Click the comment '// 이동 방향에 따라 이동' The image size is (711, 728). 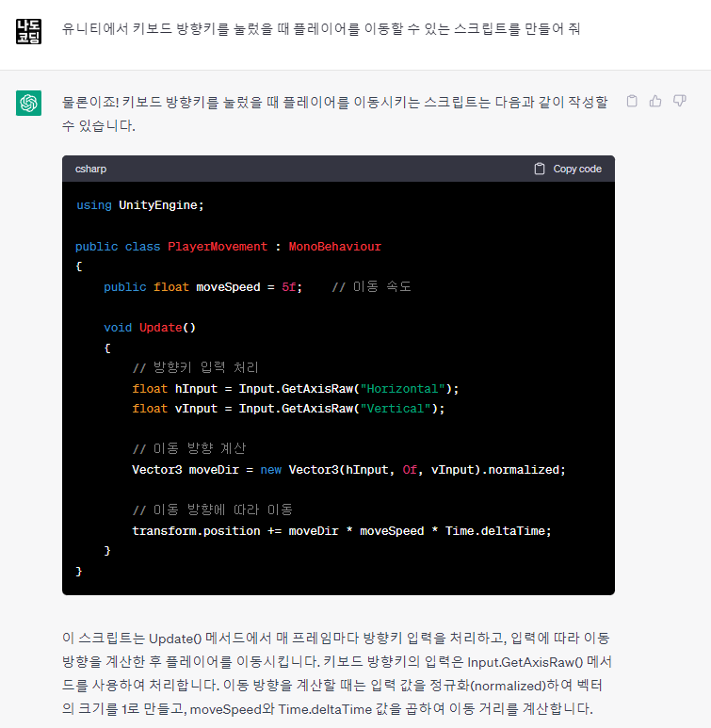click(212, 510)
